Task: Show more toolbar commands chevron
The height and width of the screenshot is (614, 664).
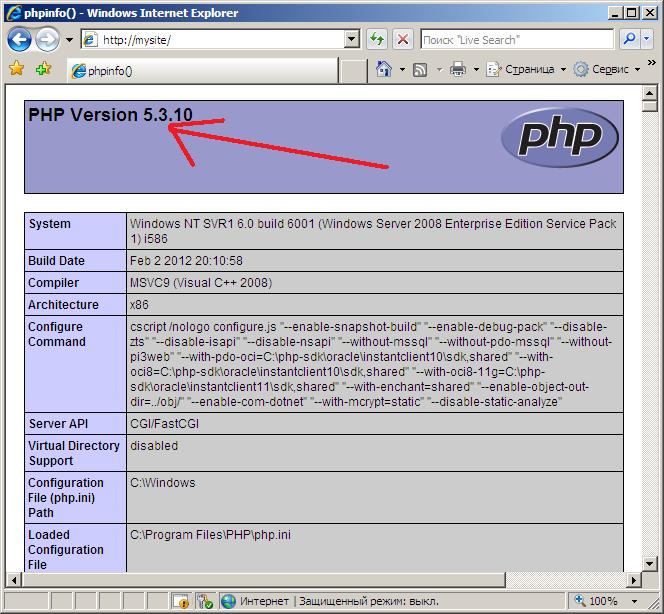Action: pyautogui.click(x=652, y=63)
